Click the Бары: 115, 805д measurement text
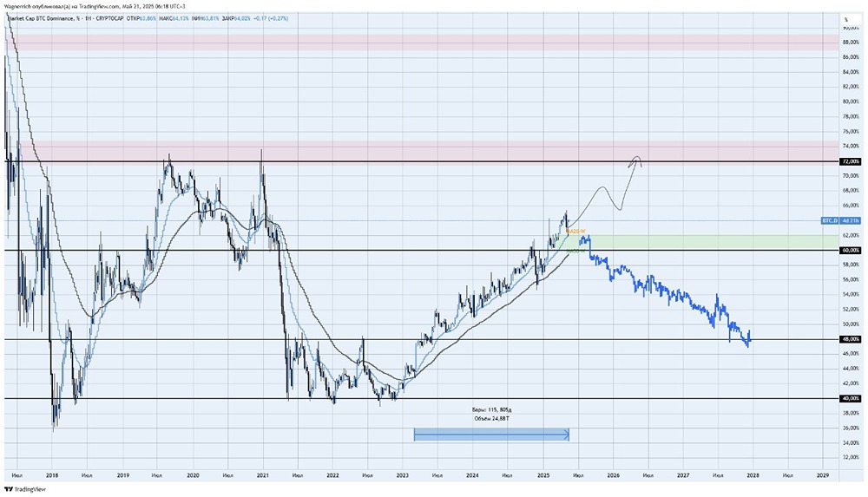 [492, 410]
